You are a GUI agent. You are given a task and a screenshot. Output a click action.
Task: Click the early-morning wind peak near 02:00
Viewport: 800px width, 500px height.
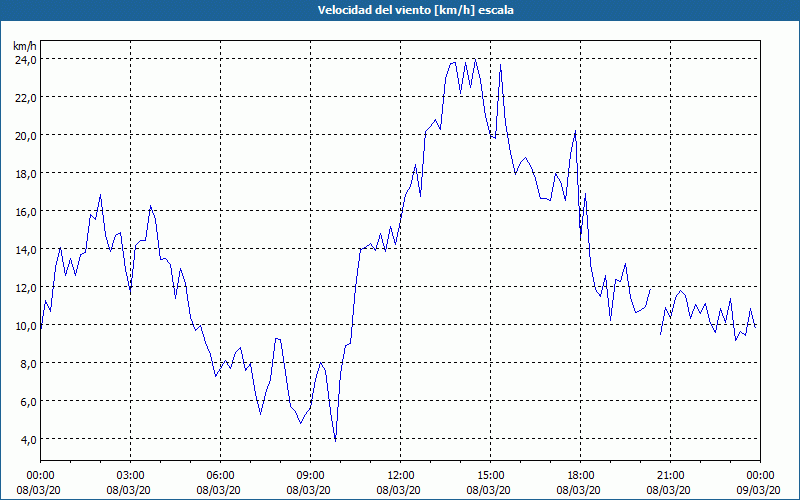[101, 195]
